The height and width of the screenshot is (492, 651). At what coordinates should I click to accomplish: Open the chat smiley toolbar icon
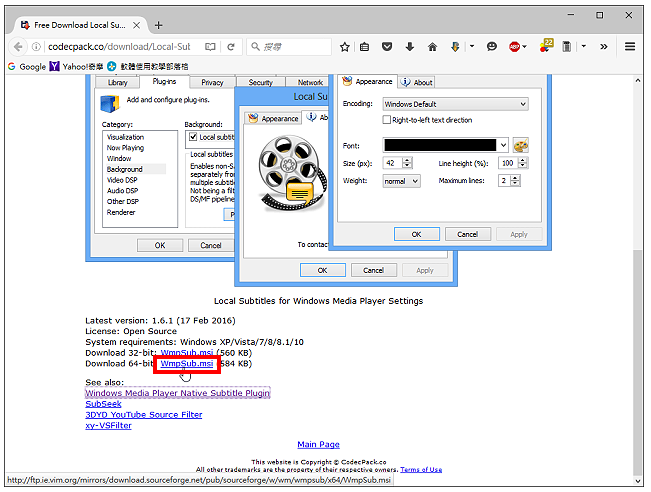(x=492, y=47)
